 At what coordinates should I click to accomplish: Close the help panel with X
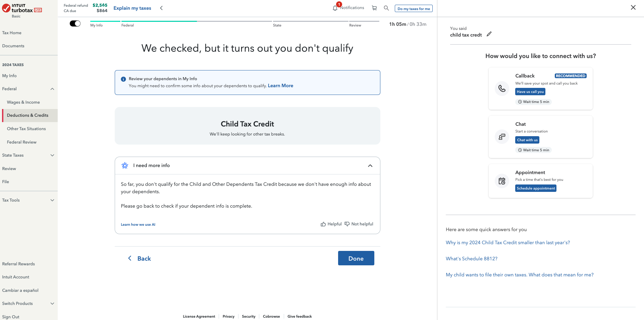point(633,7)
